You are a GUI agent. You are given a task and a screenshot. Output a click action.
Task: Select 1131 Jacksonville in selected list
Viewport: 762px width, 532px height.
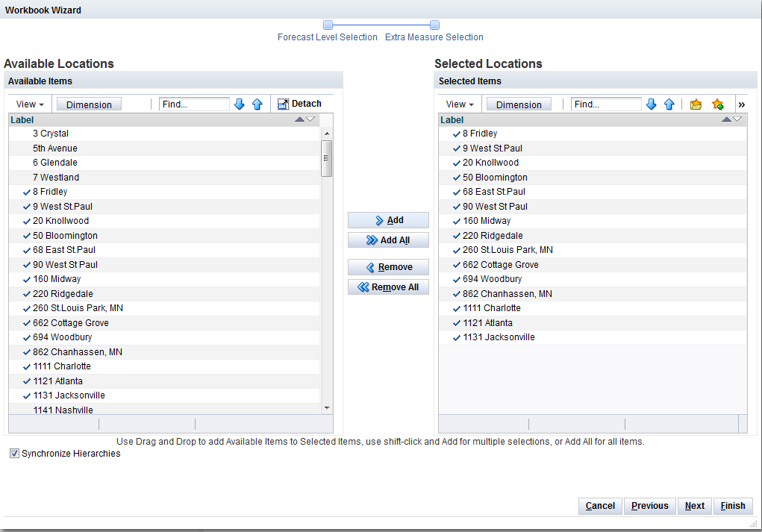(x=593, y=337)
